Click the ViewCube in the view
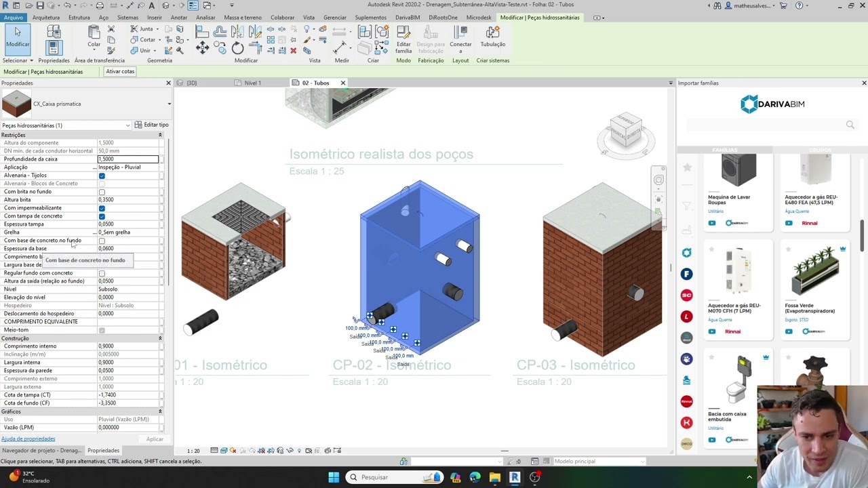868x488 pixels. [625, 131]
